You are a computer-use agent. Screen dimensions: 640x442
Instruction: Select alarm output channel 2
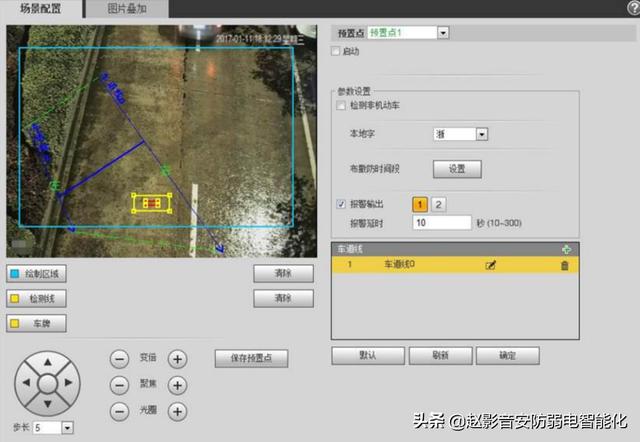coord(438,204)
